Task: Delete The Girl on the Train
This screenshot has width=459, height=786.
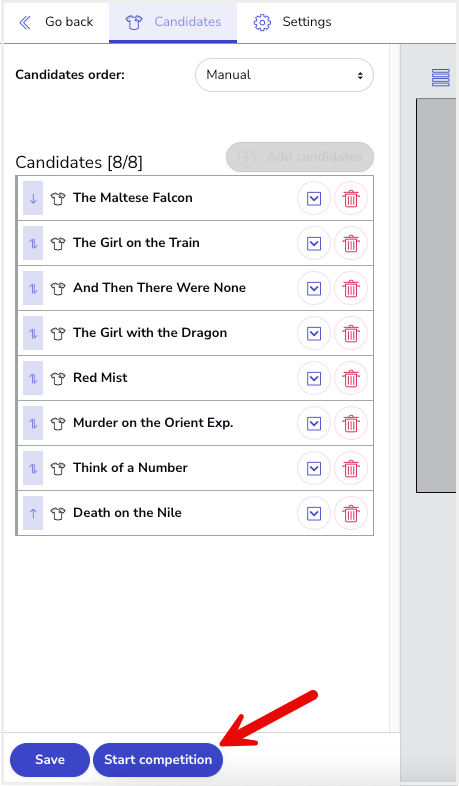Action: pos(351,243)
